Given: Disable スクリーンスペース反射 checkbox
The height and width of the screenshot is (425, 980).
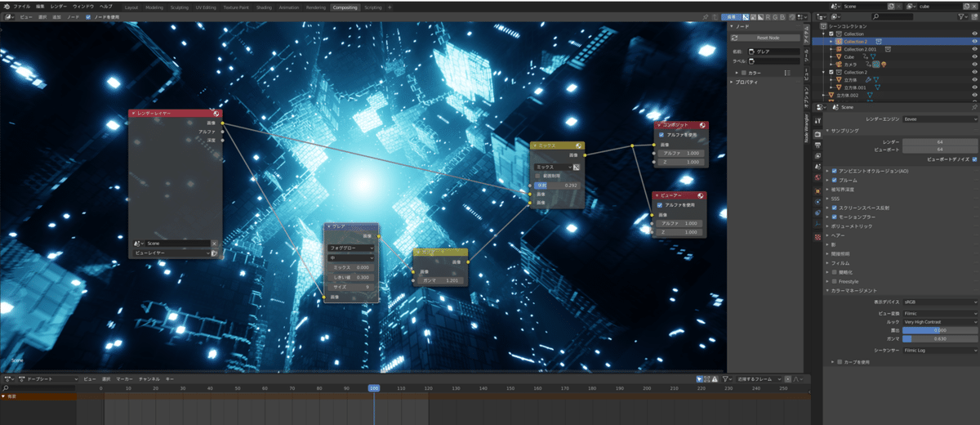Looking at the screenshot, I should tap(835, 208).
